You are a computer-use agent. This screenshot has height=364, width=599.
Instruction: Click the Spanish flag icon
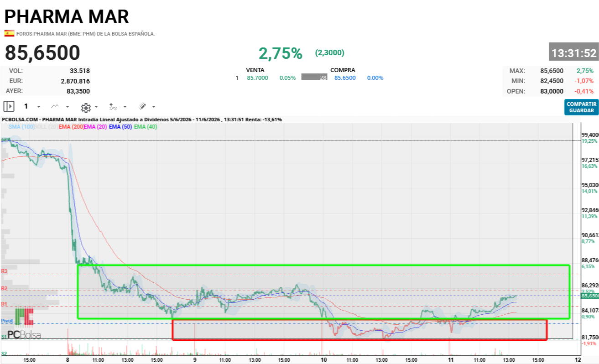coord(9,33)
